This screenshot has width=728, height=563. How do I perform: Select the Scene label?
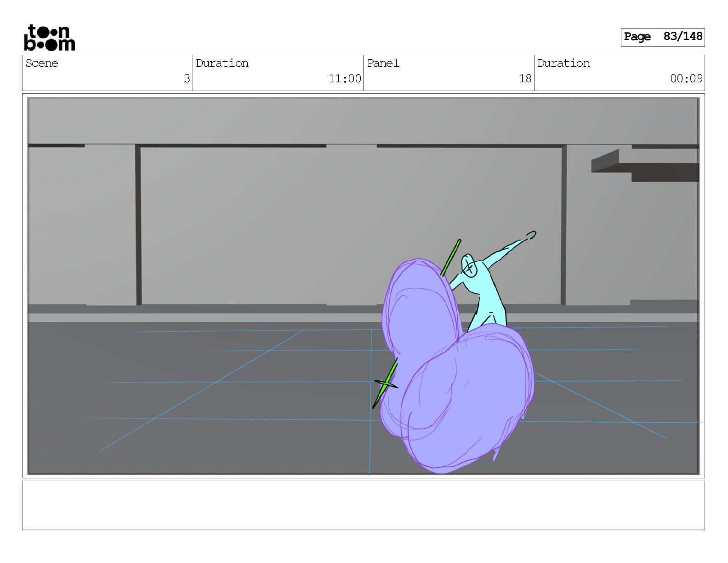coord(42,63)
